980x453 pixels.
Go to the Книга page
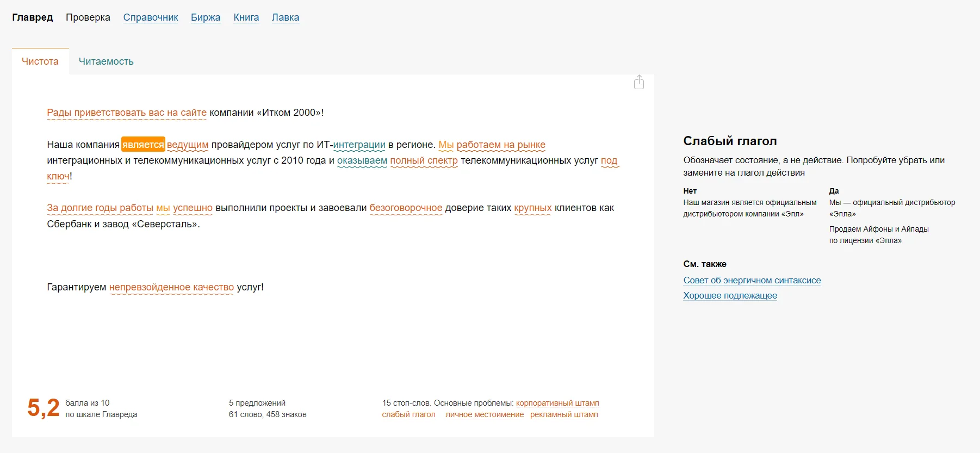click(x=246, y=17)
